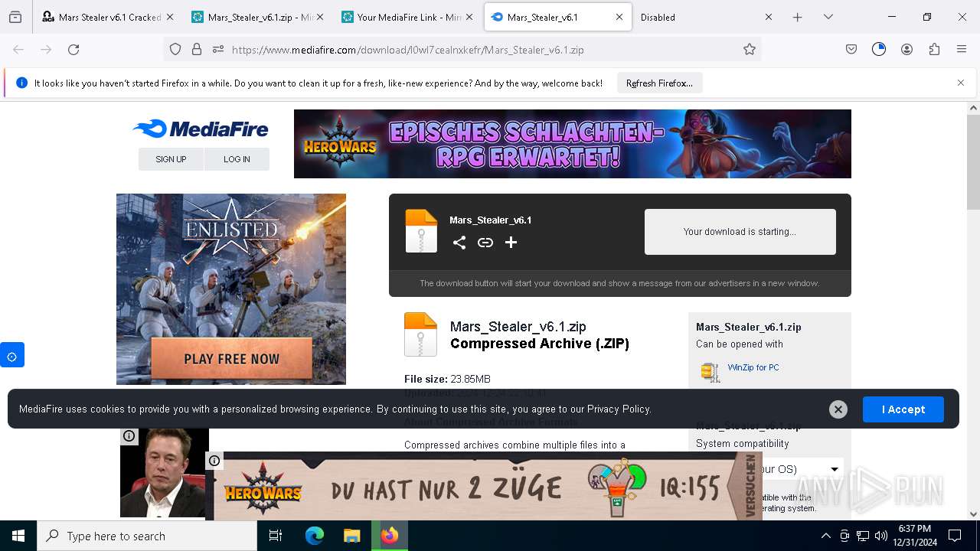Share the Mars_Stealer_v6.1 file

(x=459, y=243)
